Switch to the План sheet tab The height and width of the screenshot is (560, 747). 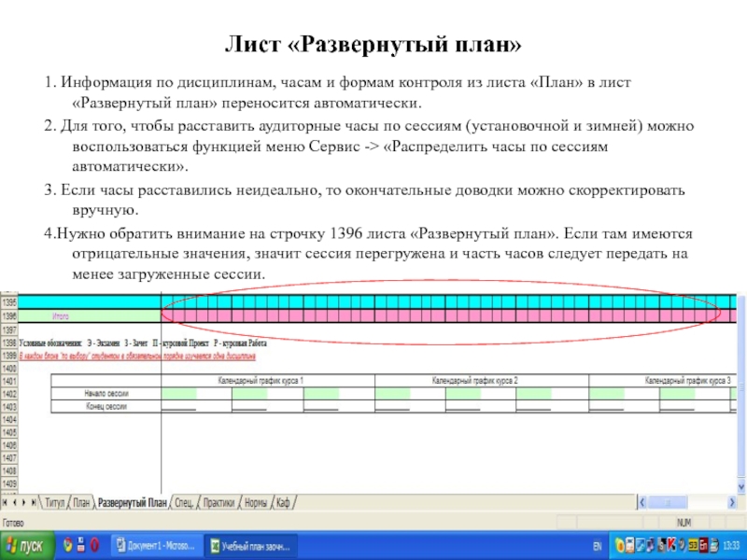[x=81, y=503]
